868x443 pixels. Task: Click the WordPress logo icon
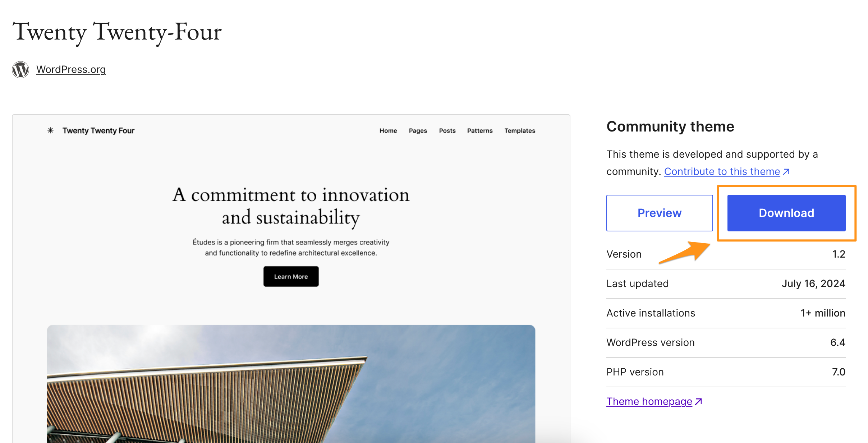(20, 69)
